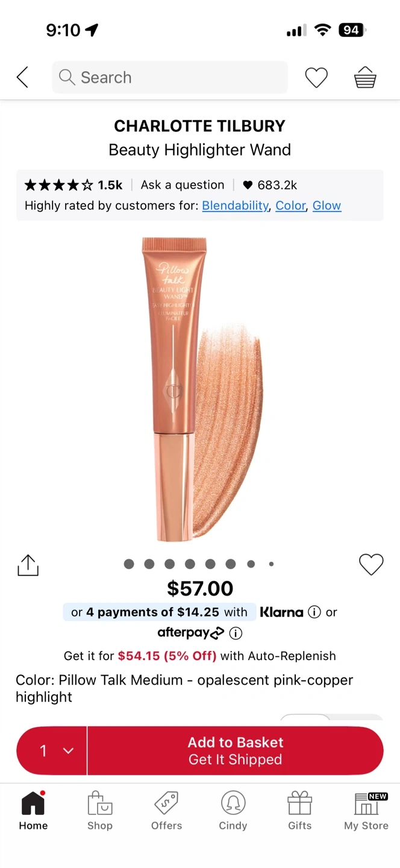Open the Cindy profile tab
The image size is (400, 868).
233,811
